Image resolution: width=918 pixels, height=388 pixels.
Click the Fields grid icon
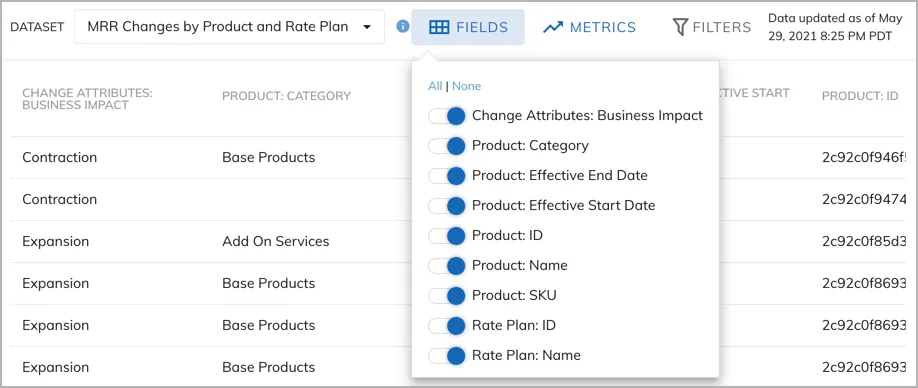pyautogui.click(x=439, y=27)
